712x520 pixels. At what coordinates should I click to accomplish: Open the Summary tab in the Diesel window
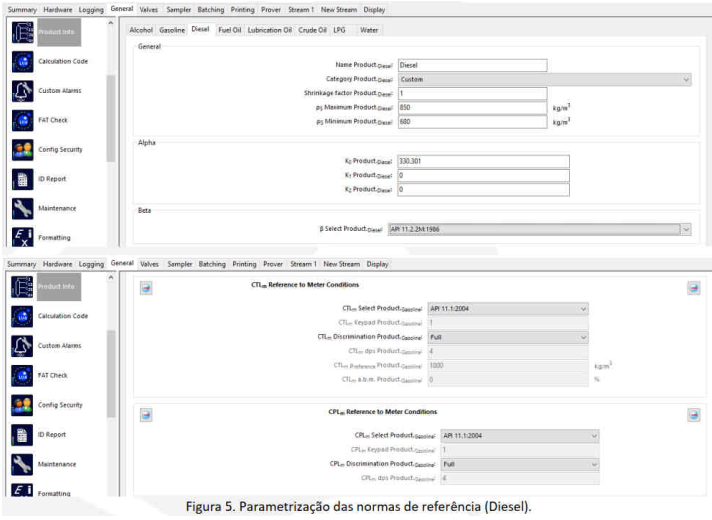point(22,10)
